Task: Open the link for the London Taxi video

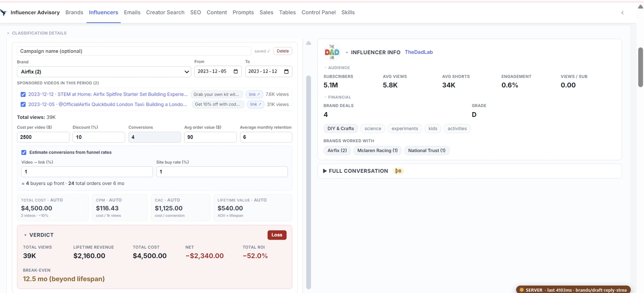Action: tap(256, 104)
